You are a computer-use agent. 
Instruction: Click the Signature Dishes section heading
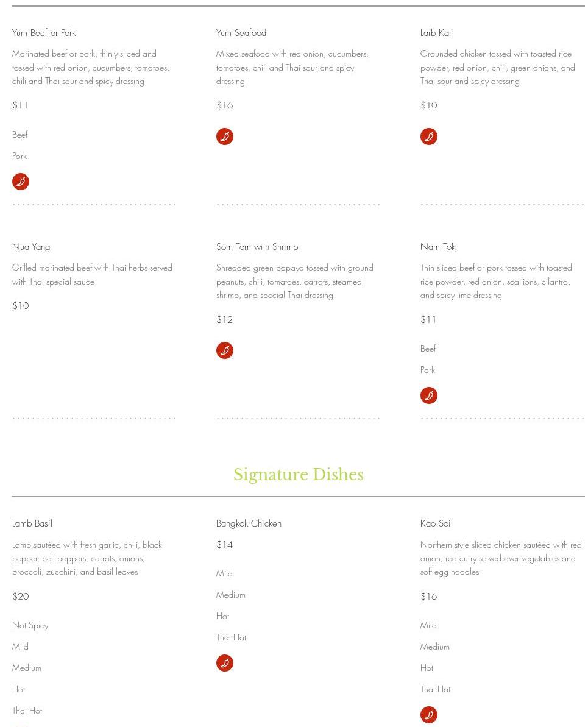(298, 474)
